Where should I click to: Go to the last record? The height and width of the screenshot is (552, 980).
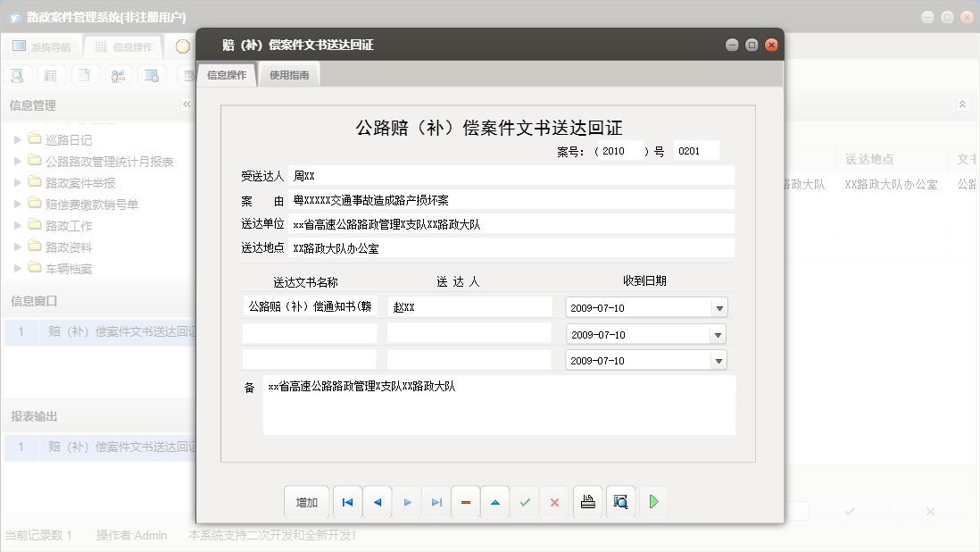coord(436,501)
